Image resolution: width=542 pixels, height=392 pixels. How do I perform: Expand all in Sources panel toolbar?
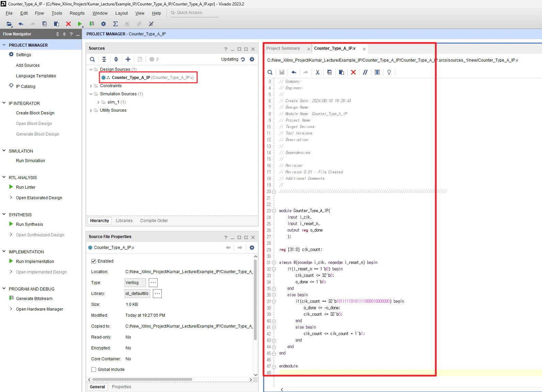(116, 59)
